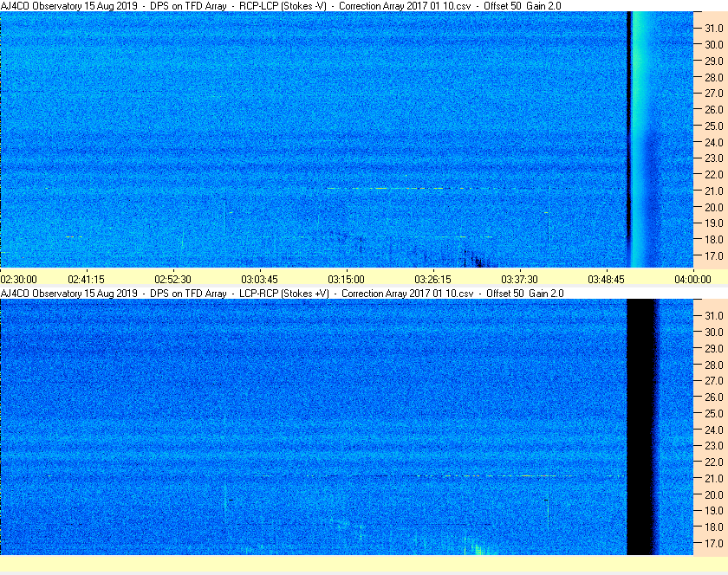
Task: Click the 21.0 frequency label on lower chart
Action: (714, 479)
